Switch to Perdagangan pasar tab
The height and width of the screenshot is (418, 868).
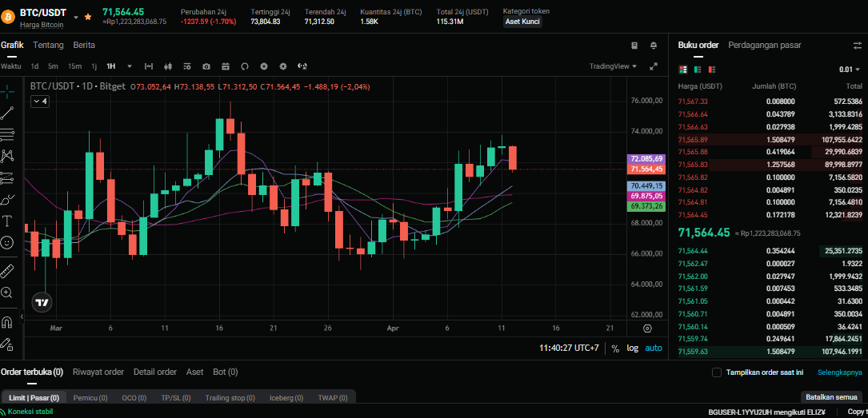click(x=765, y=46)
